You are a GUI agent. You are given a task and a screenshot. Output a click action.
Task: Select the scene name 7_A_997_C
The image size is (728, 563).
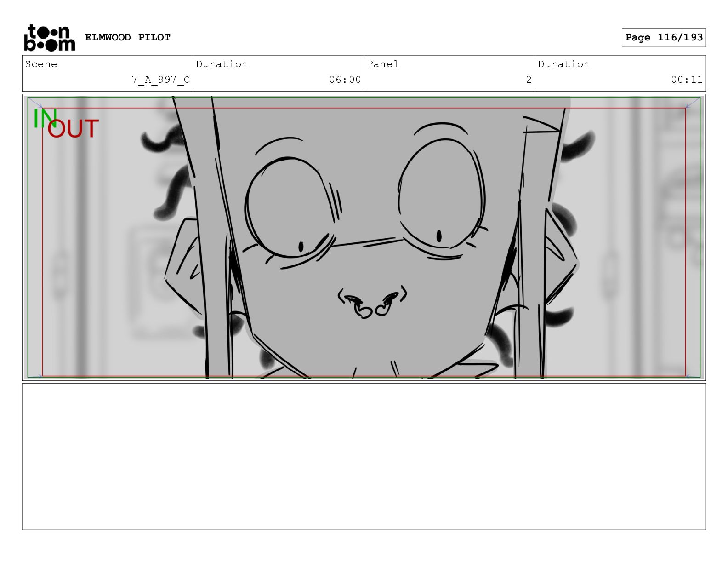click(161, 80)
